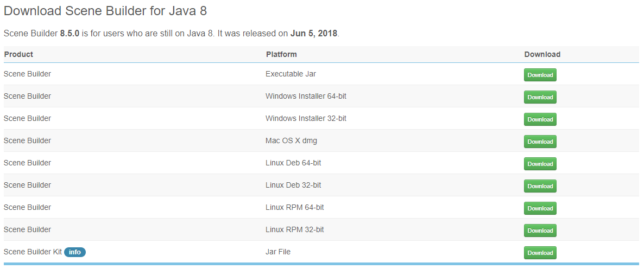Download Linux RPM 64-bit package

(x=540, y=208)
